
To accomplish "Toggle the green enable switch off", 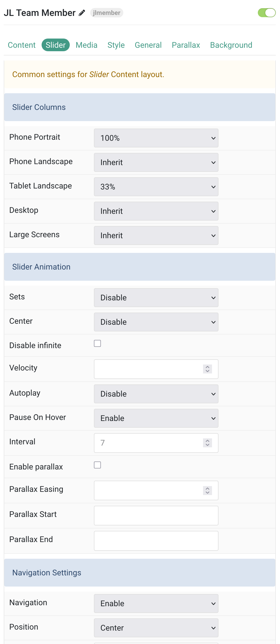I will pyautogui.click(x=267, y=13).
